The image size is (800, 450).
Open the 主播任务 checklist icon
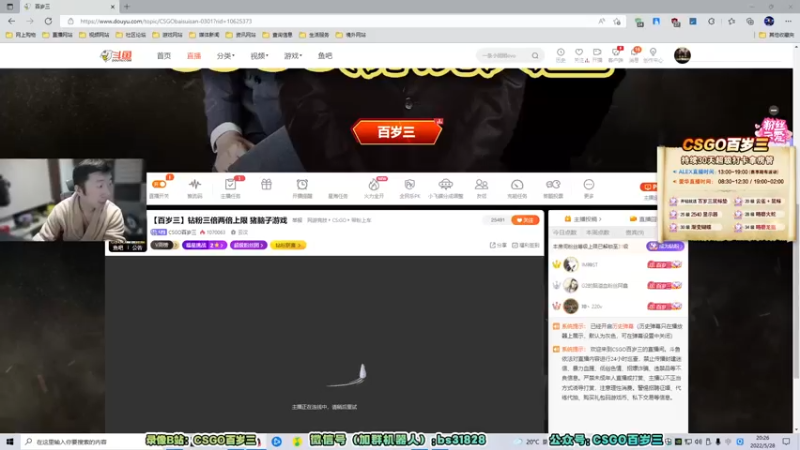230,185
